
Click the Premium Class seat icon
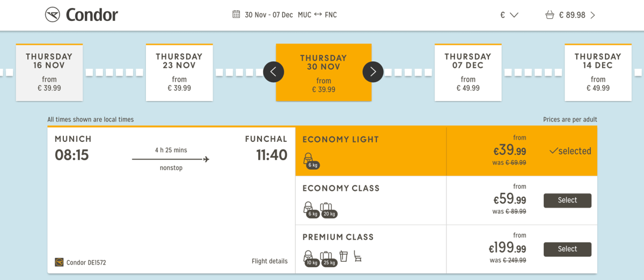(x=357, y=256)
